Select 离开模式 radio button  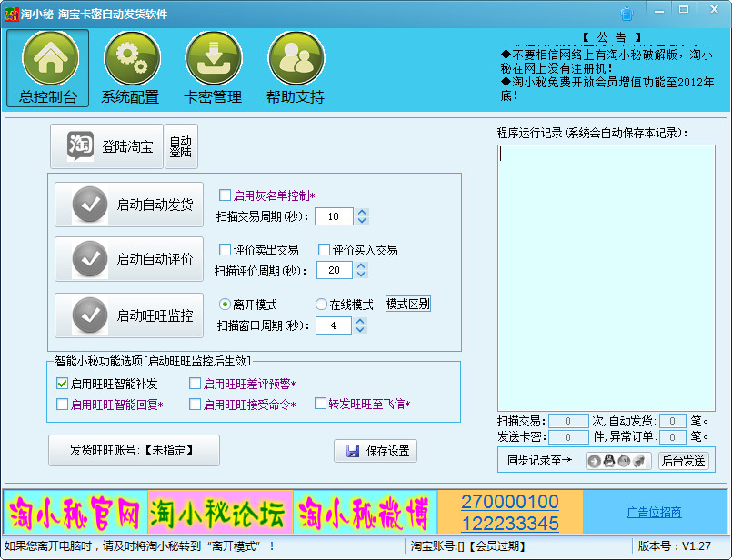point(225,305)
